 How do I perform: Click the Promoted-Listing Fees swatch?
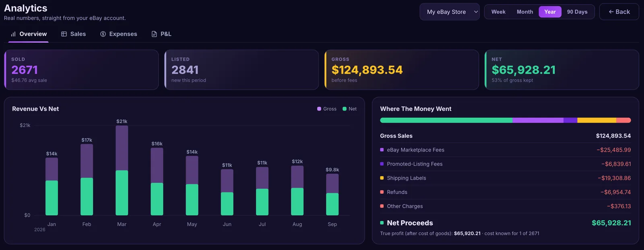[382, 164]
